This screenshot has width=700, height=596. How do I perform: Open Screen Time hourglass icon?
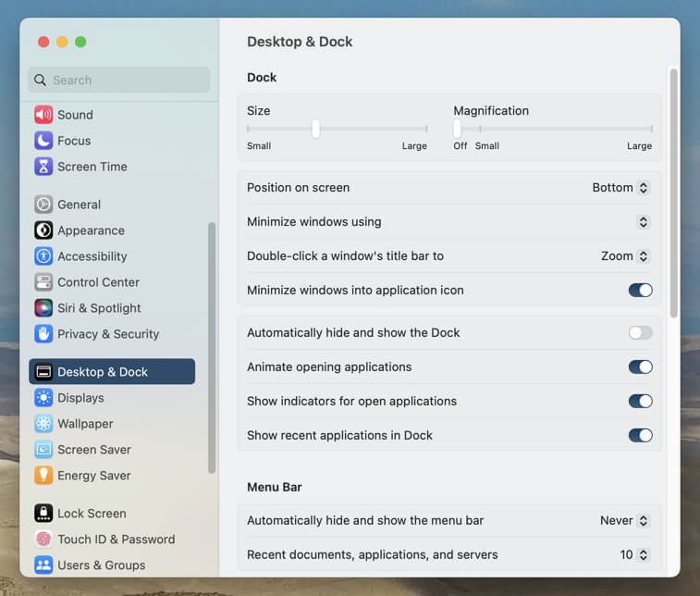43,167
